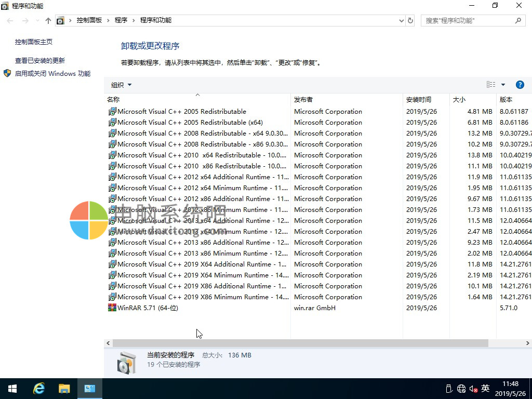Open the Windows Start menu

(12, 389)
